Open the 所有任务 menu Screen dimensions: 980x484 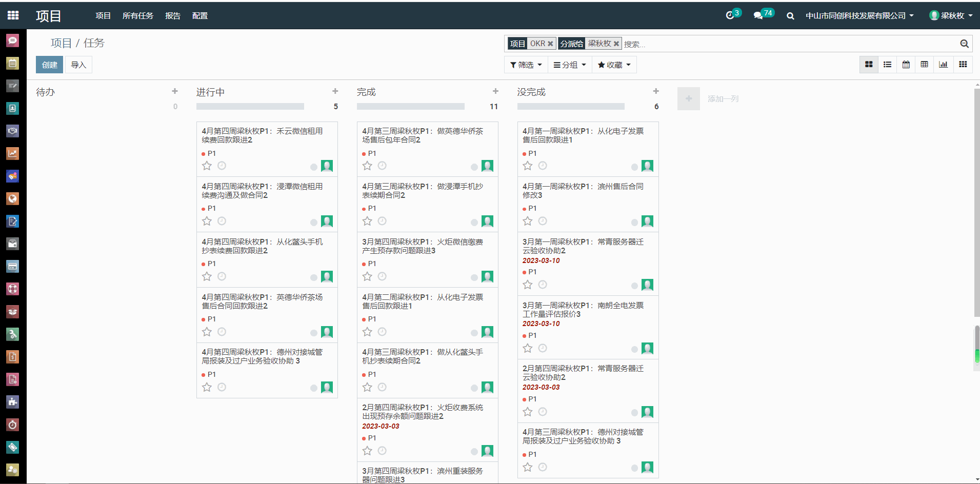(x=137, y=16)
